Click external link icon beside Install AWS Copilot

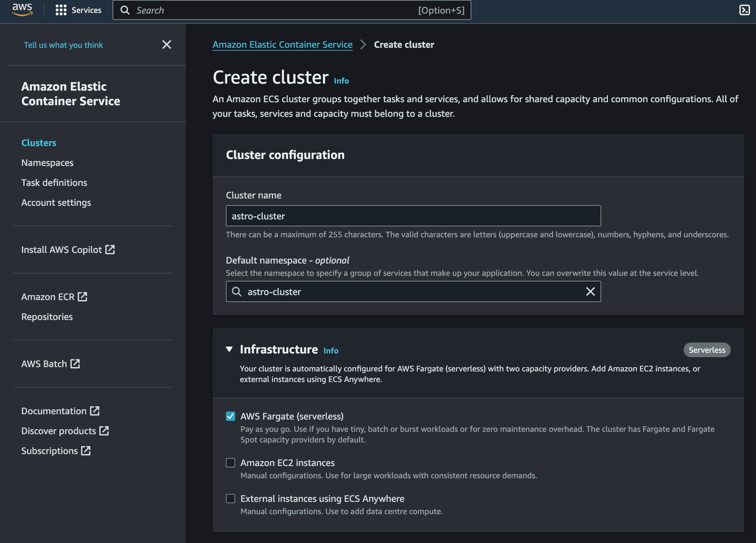point(110,249)
